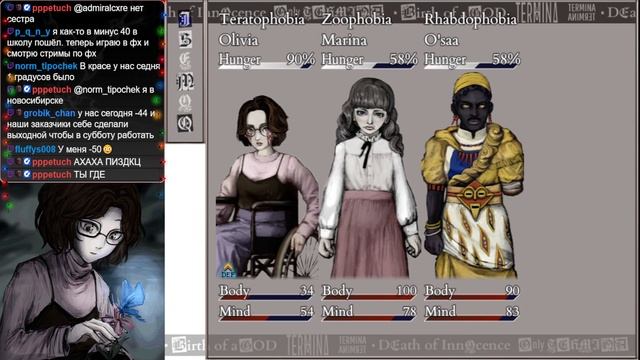This screenshot has width=640, height=360.
Task: Click the DEF status icon on Olivia
Action: coord(228,271)
